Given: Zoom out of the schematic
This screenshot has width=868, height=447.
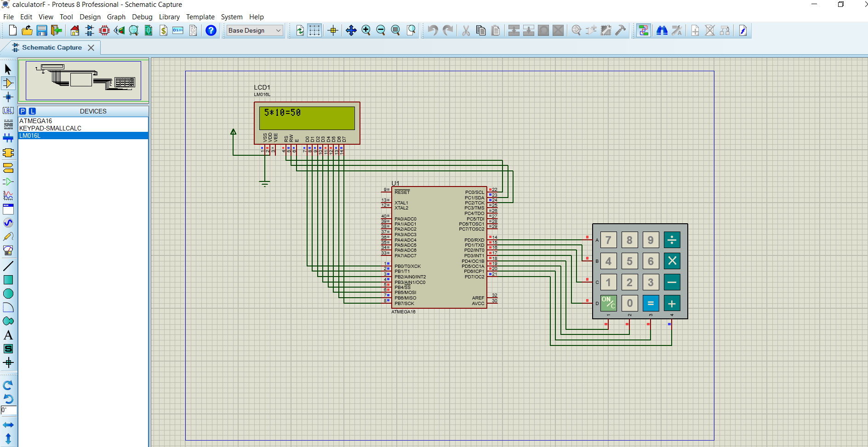Looking at the screenshot, I should [x=381, y=30].
